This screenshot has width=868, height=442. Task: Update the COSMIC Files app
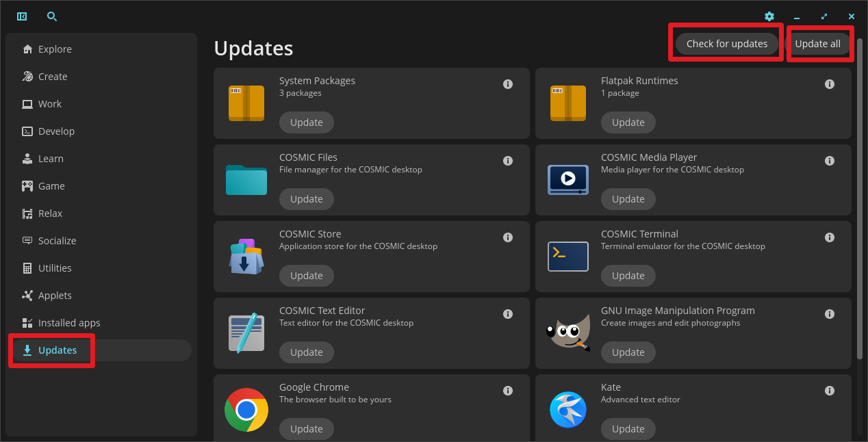[306, 198]
